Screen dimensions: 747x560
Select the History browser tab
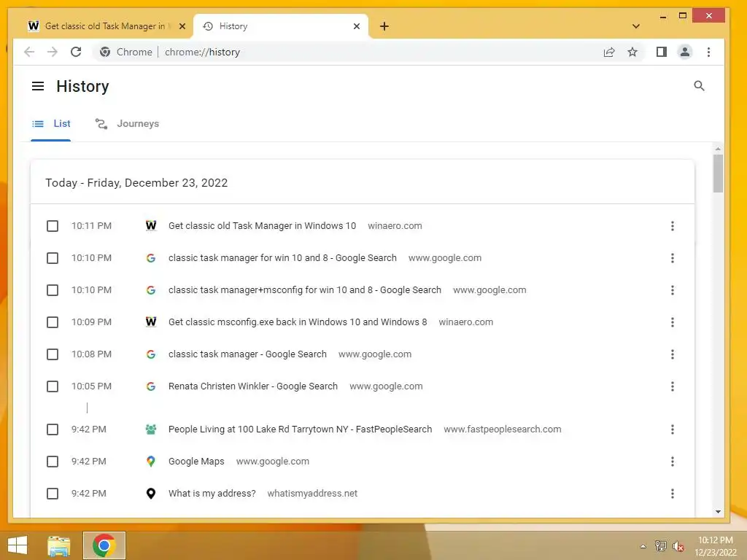[x=281, y=26]
